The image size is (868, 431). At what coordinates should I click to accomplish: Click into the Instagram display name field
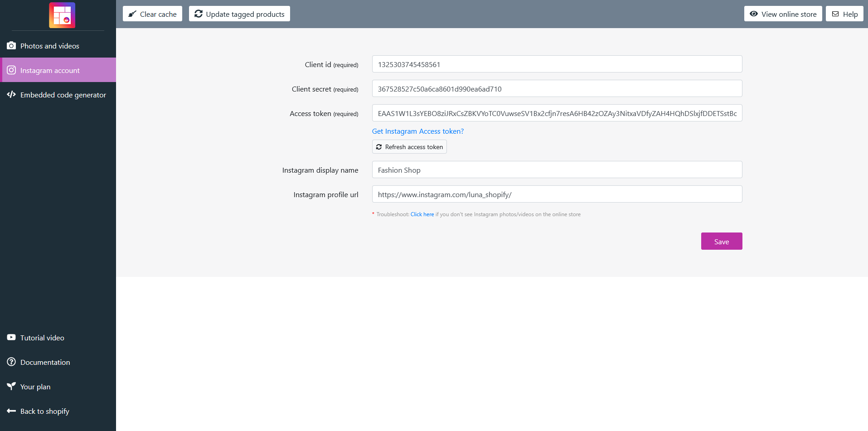557,170
